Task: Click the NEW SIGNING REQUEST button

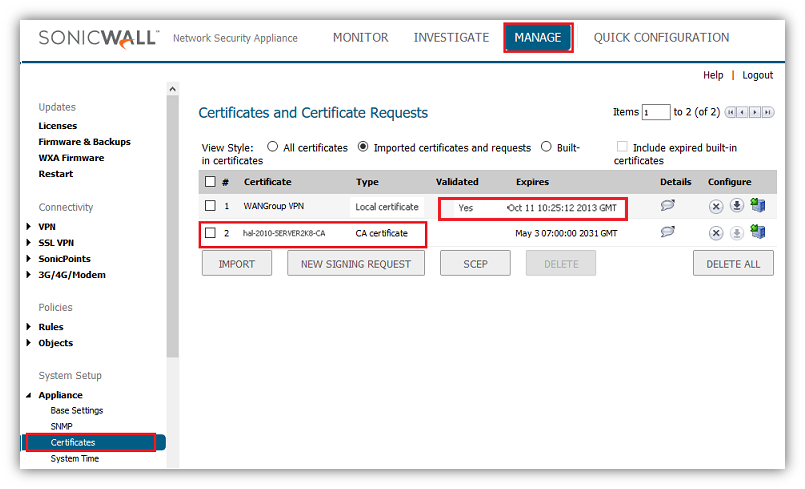Action: coord(355,264)
